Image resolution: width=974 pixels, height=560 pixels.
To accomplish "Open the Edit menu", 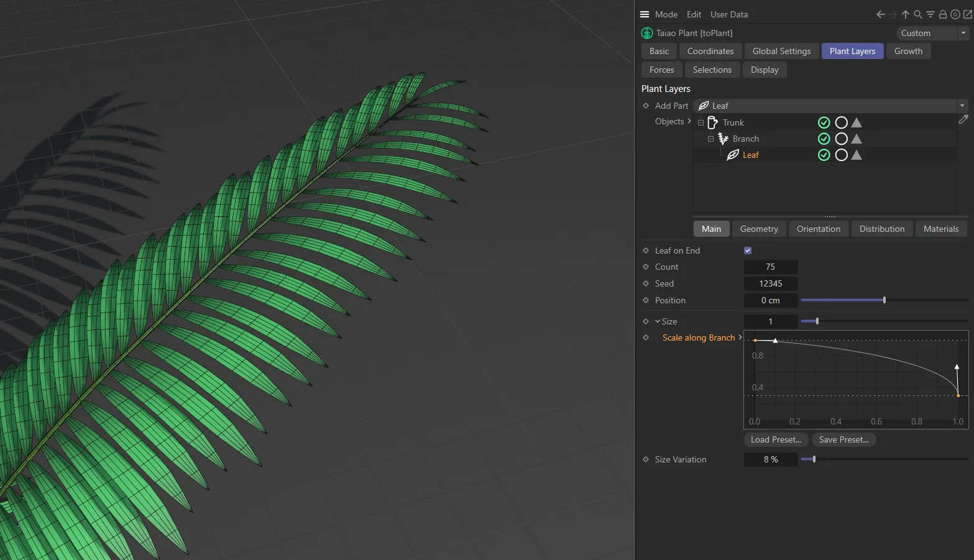I will 694,14.
